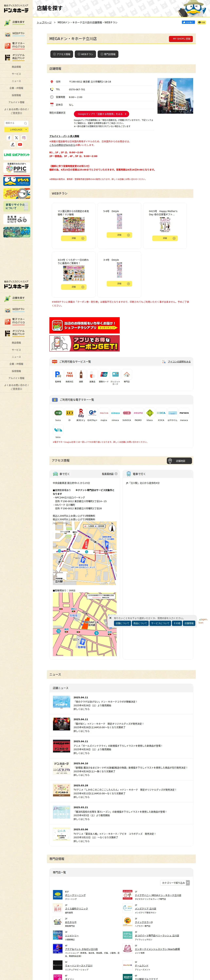Open the ポニークリーニング store link
This screenshot has height=980, width=210.
pos(75,896)
